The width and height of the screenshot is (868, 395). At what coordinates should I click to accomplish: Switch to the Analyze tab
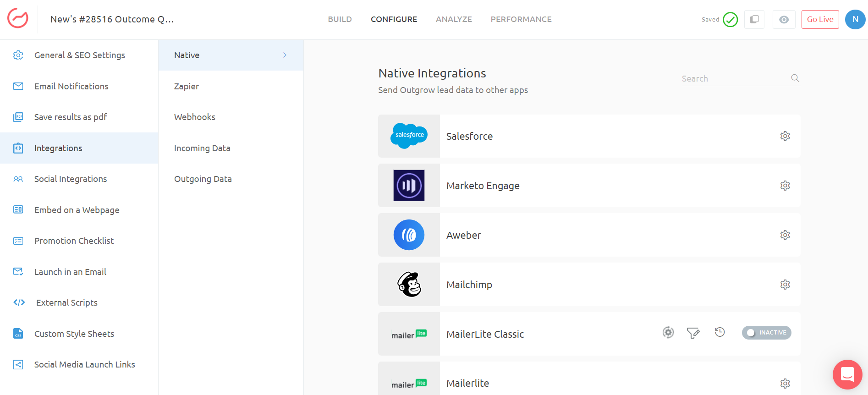click(x=454, y=19)
